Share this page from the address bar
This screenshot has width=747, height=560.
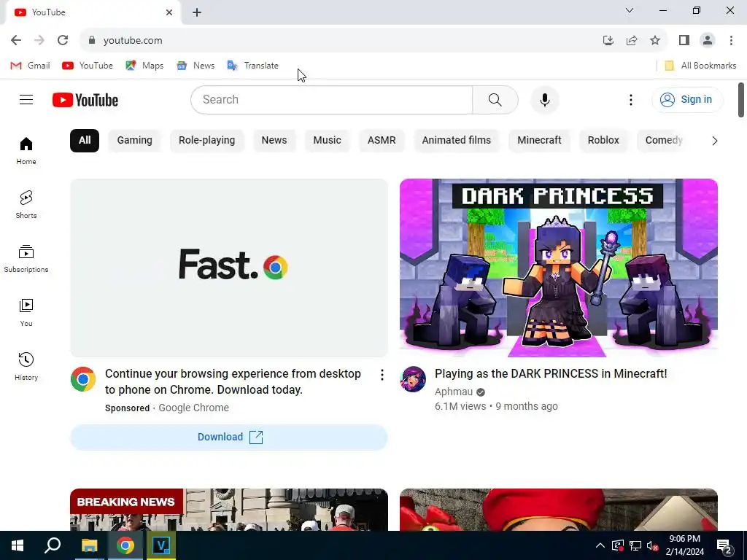[632, 41]
